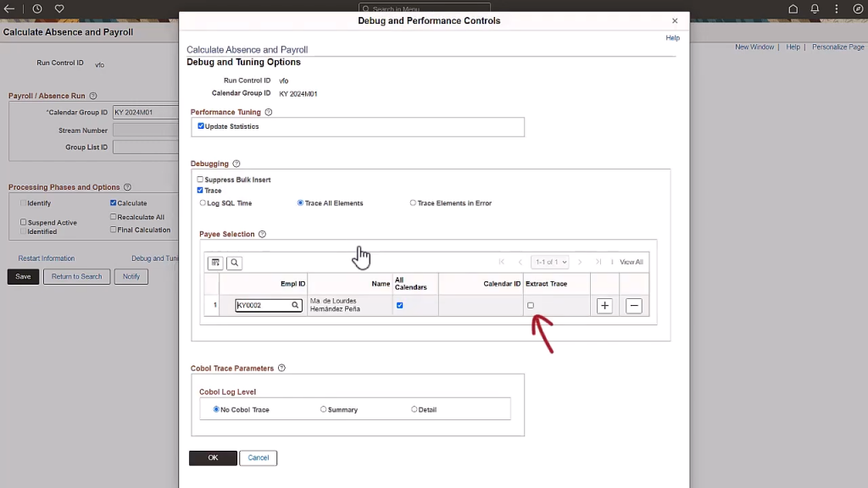Screen dimensions: 868x488
Task: Click the Cancel button
Action: tap(258, 457)
